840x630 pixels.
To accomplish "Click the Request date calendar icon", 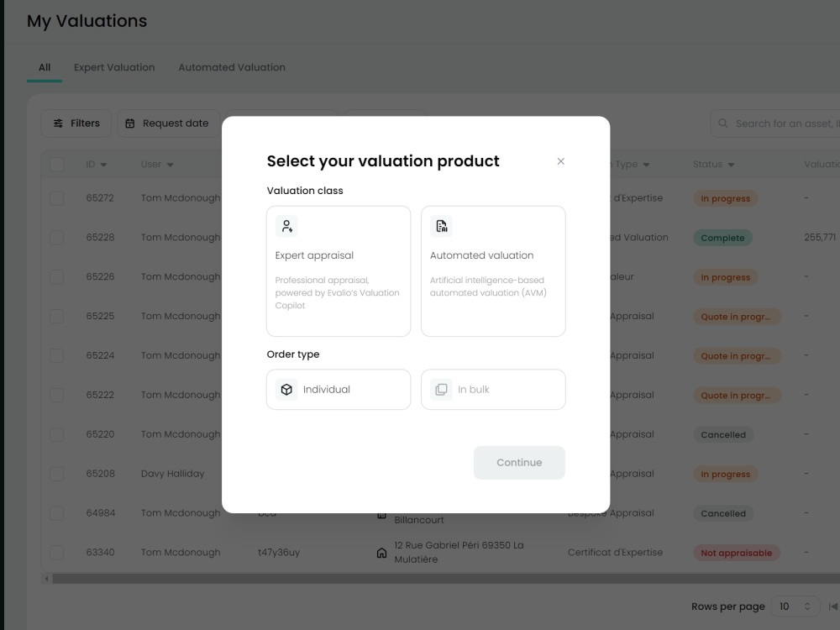I will click(x=129, y=123).
